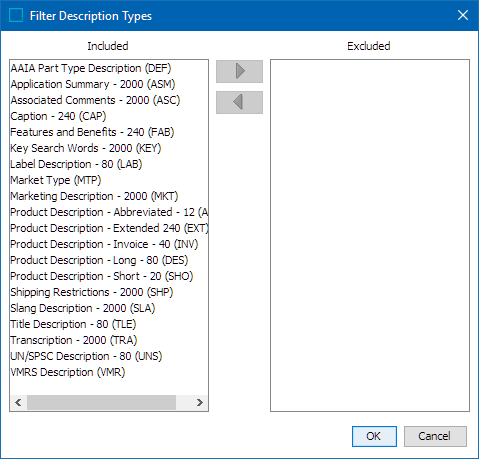
Task: Select Product Description - Invoice - 40 (INV)
Action: coord(104,244)
